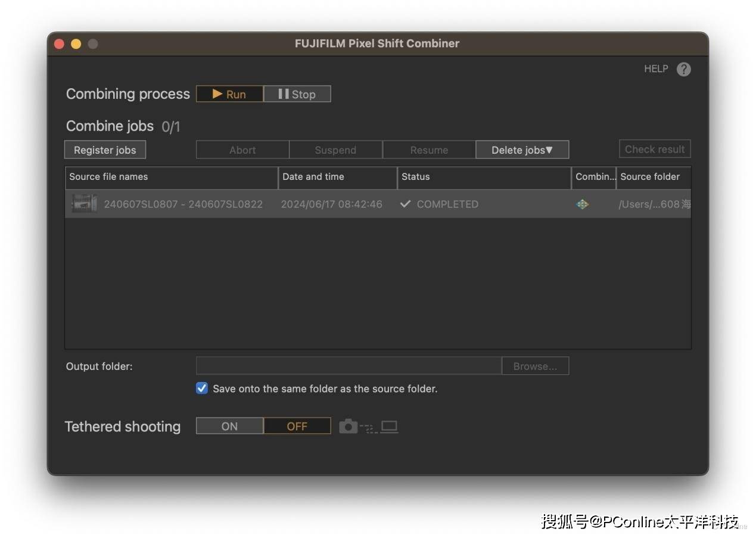Switch tethered shooting to OFF

pos(297,426)
